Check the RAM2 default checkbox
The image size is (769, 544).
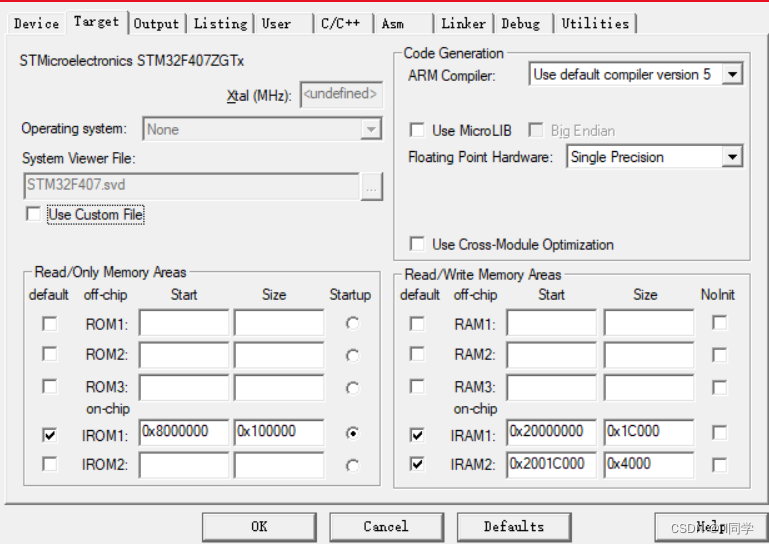[417, 354]
